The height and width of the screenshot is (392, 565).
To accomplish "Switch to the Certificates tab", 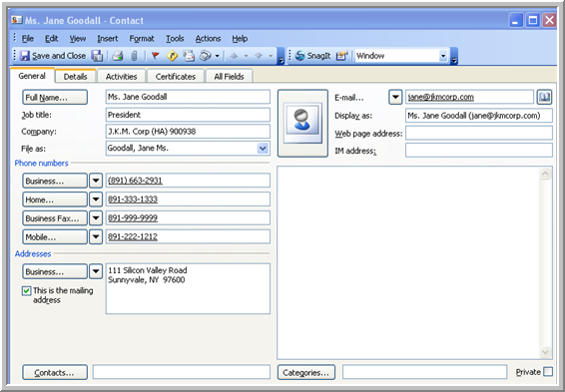I will [176, 77].
